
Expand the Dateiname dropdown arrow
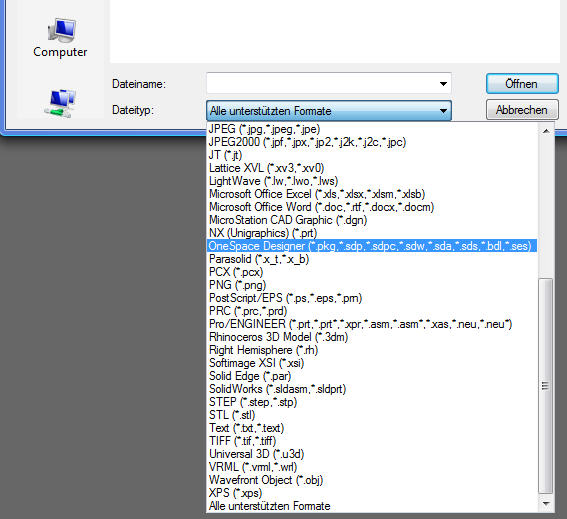(443, 84)
